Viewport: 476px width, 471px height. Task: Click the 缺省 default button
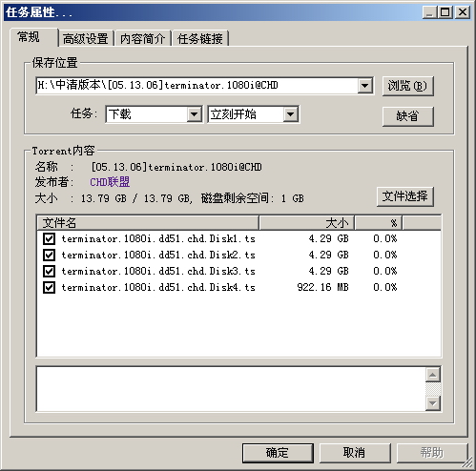point(408,116)
